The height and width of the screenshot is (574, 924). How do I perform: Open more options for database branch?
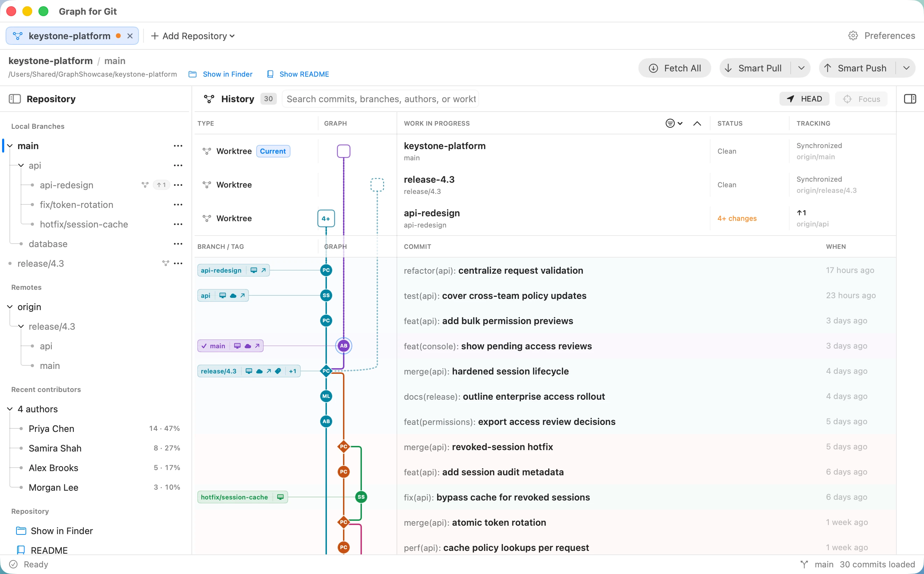coord(178,244)
